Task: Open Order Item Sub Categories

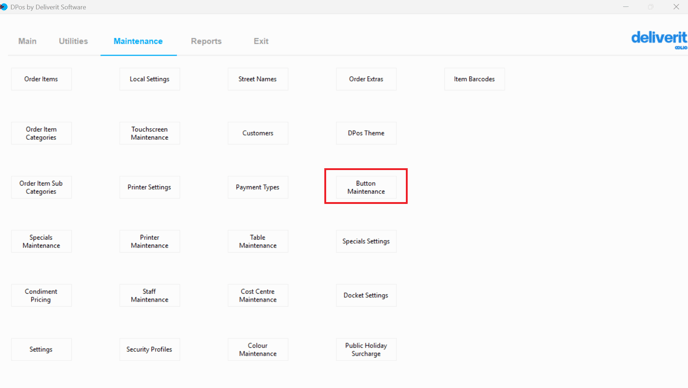Action: tap(41, 187)
